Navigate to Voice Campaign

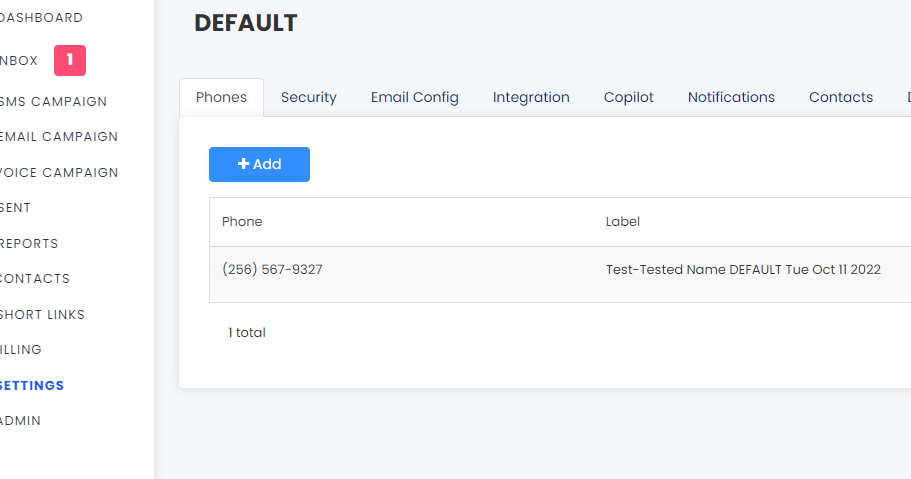[59, 172]
